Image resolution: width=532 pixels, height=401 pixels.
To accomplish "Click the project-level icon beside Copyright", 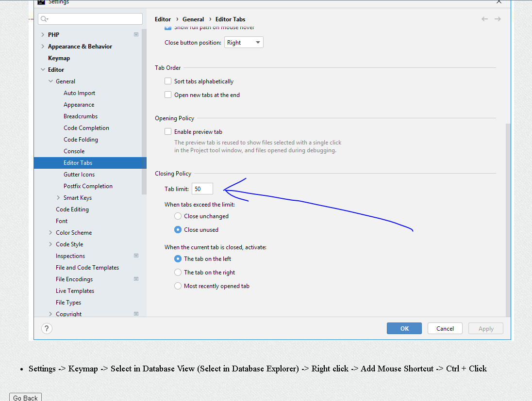I will click(x=136, y=314).
